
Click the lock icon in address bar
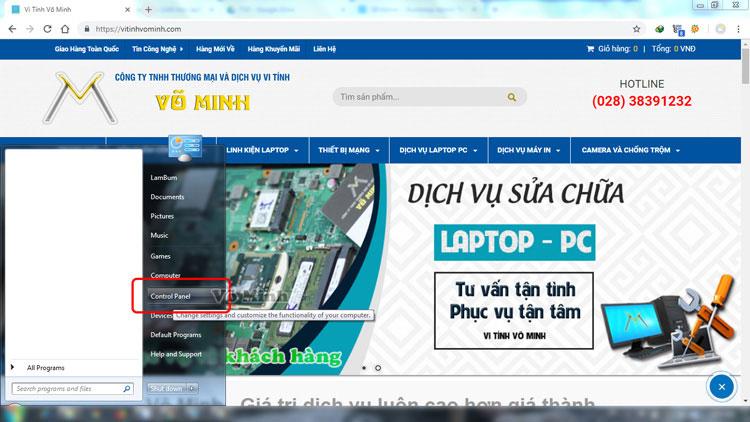pos(87,29)
